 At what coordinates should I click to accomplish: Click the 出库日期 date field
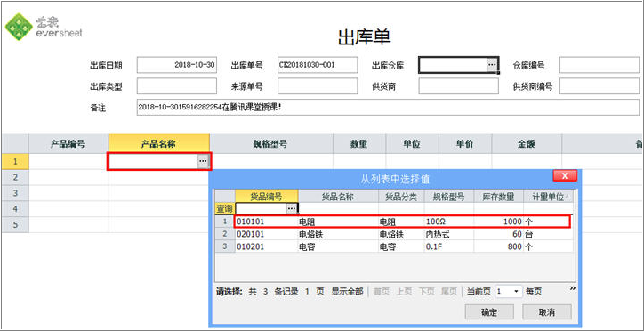177,65
